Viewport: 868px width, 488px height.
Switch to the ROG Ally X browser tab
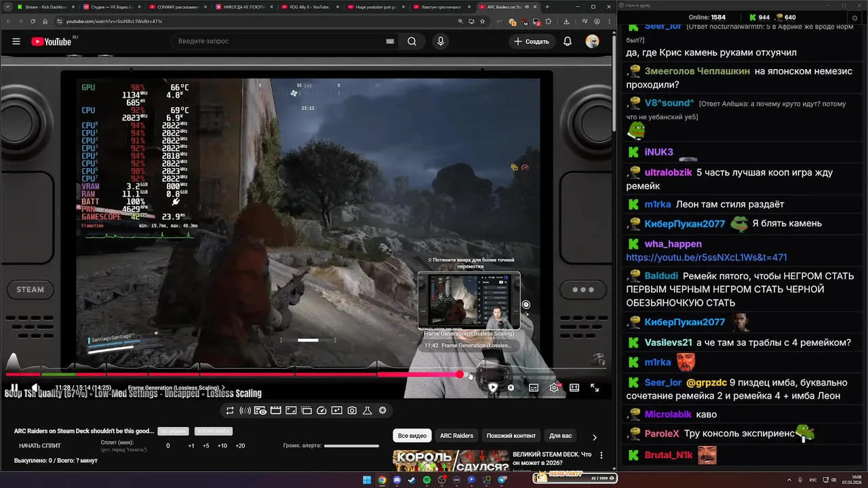click(x=309, y=7)
